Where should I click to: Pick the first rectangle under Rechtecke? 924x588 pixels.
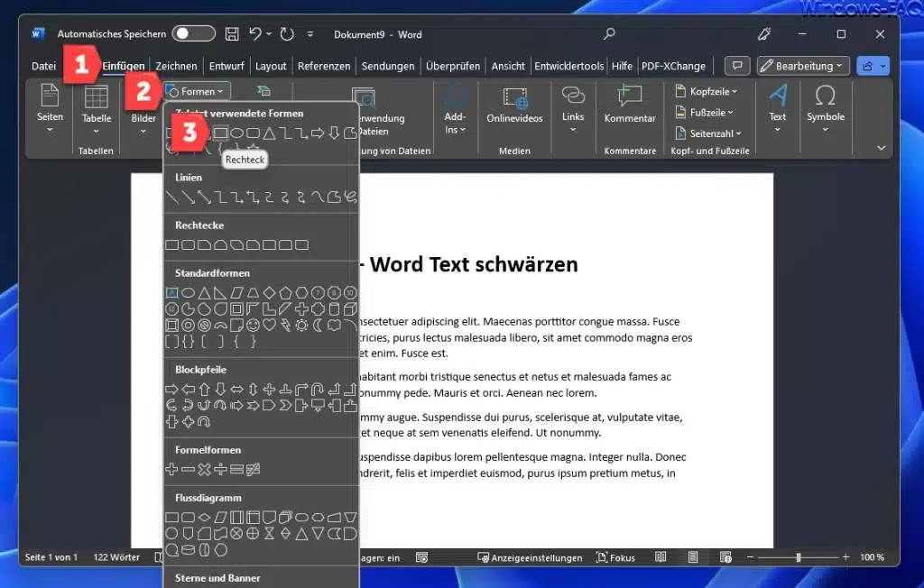[172, 244]
